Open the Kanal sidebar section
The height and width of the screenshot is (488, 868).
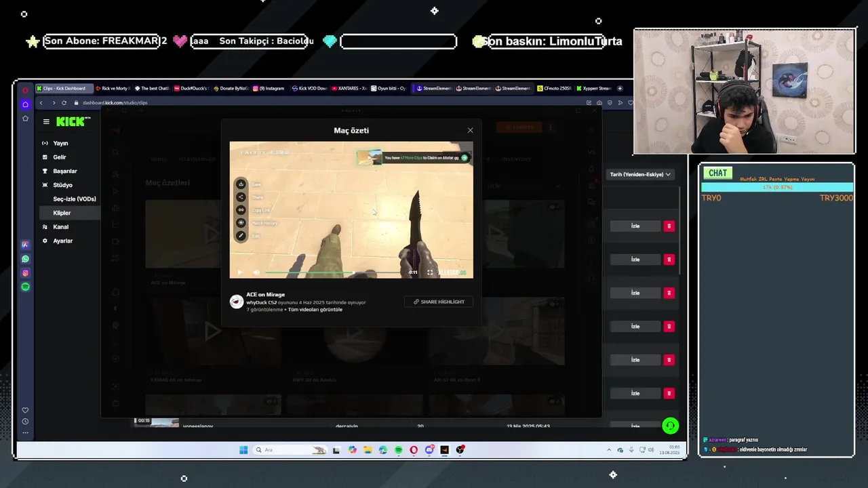point(60,227)
